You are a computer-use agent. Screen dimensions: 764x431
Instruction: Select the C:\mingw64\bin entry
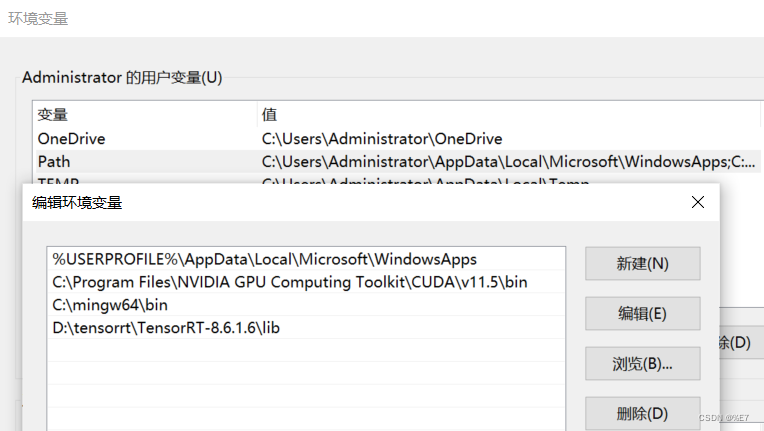306,305
